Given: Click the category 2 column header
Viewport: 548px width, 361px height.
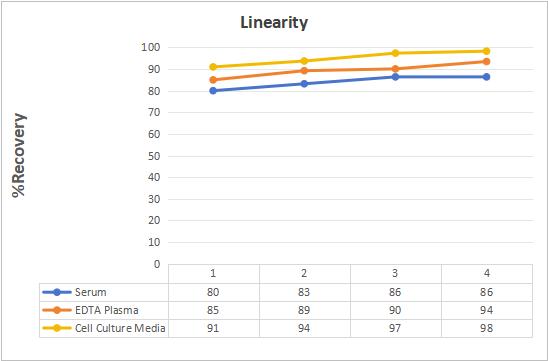Looking at the screenshot, I should 304,273.
